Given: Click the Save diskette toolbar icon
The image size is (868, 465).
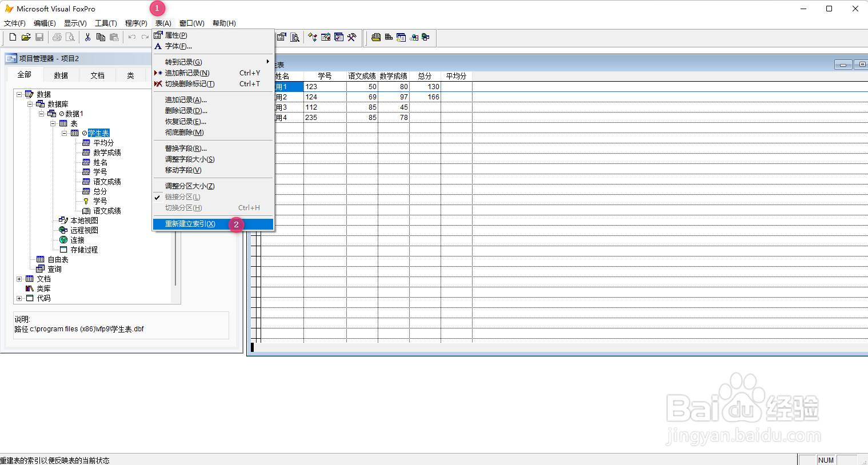Looking at the screenshot, I should [39, 37].
